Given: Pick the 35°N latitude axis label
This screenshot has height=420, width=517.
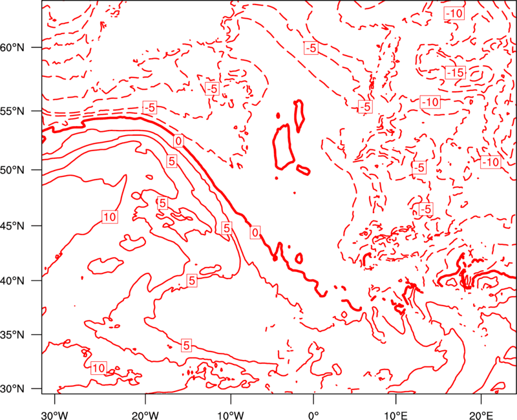Looking at the screenshot, I should tap(12, 335).
